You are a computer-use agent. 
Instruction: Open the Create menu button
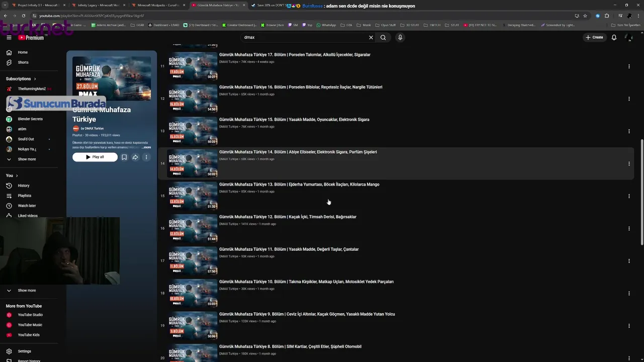coord(594,37)
